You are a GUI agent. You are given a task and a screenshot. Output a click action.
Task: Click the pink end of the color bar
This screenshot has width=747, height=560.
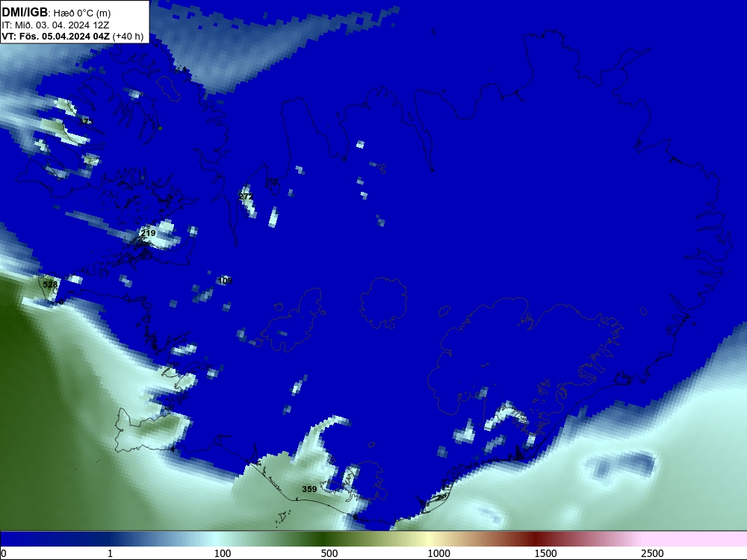pyautogui.click(x=695, y=539)
